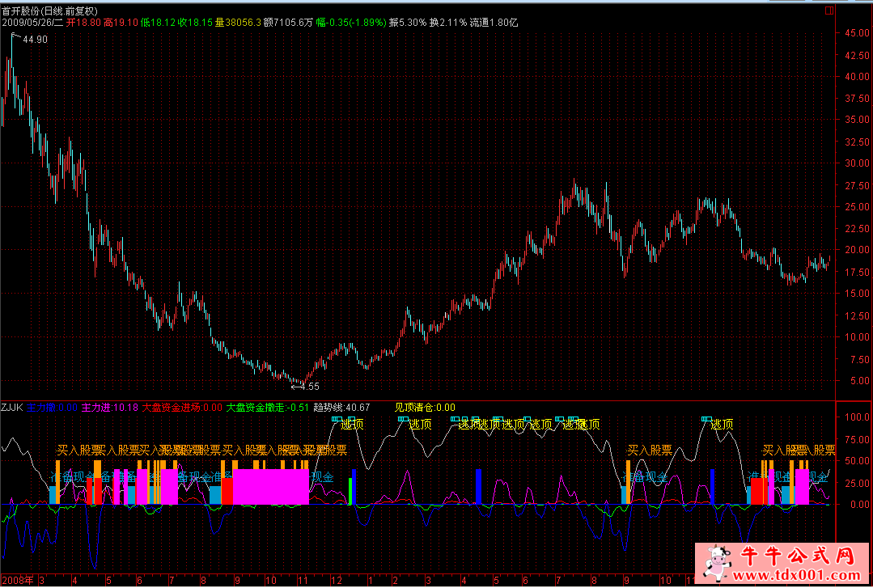This screenshot has width=873, height=588.
Task: Click the yellow 见顶清仓:0.00 legend entry
Action: 425,408
